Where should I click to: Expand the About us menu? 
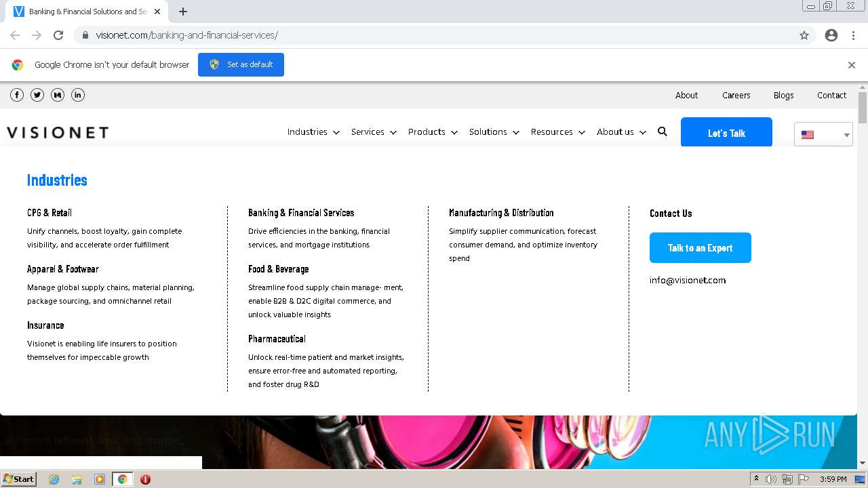[622, 132]
